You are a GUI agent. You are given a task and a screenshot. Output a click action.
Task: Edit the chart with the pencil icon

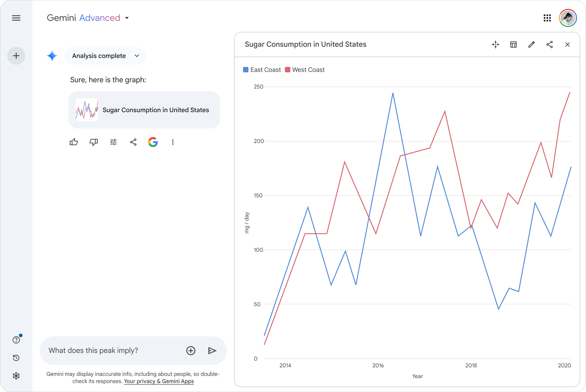(x=531, y=44)
